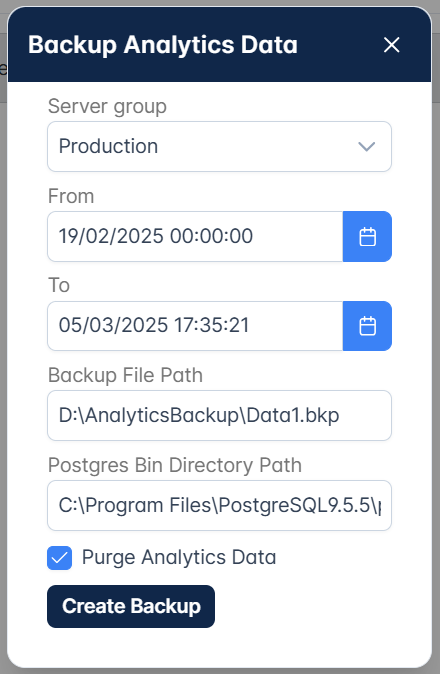Close the Backup Analytics Data dialog
The height and width of the screenshot is (674, 440).
(391, 45)
